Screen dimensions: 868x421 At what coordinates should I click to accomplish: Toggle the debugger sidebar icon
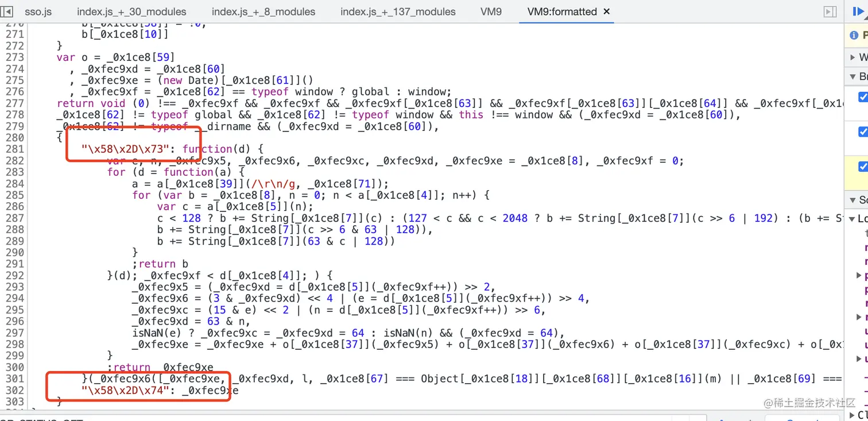point(830,11)
